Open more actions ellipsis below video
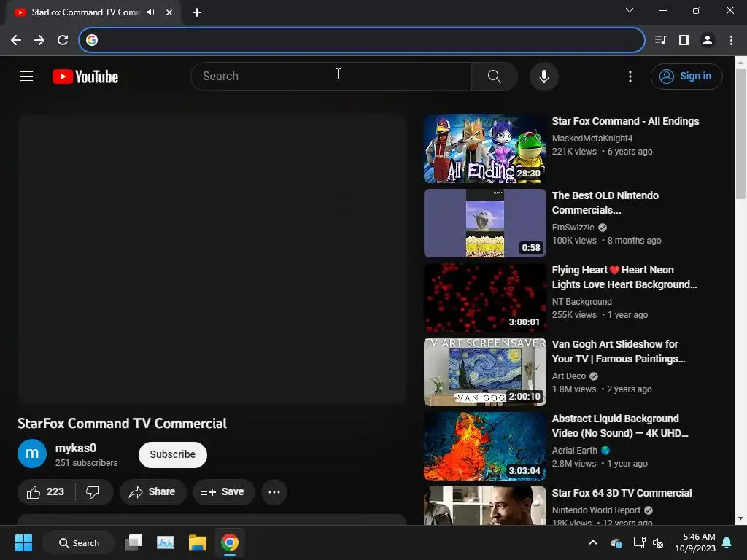Screen dimensions: 747x560 (274, 492)
